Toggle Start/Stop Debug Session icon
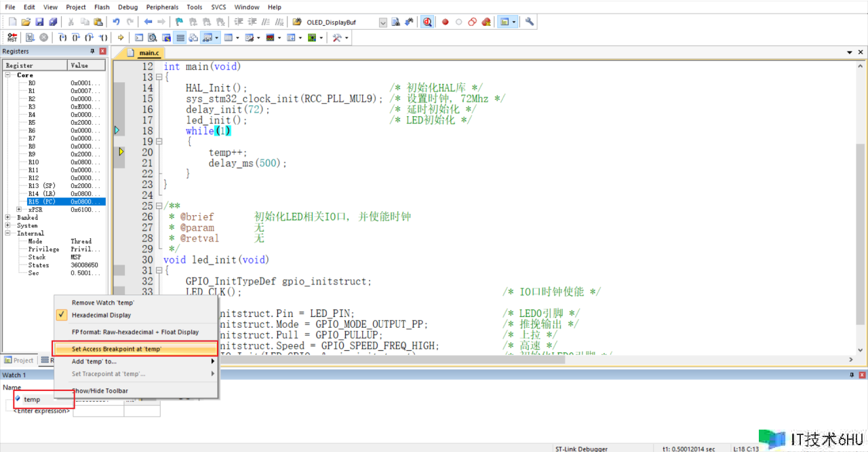The width and height of the screenshot is (868, 452). coord(428,22)
